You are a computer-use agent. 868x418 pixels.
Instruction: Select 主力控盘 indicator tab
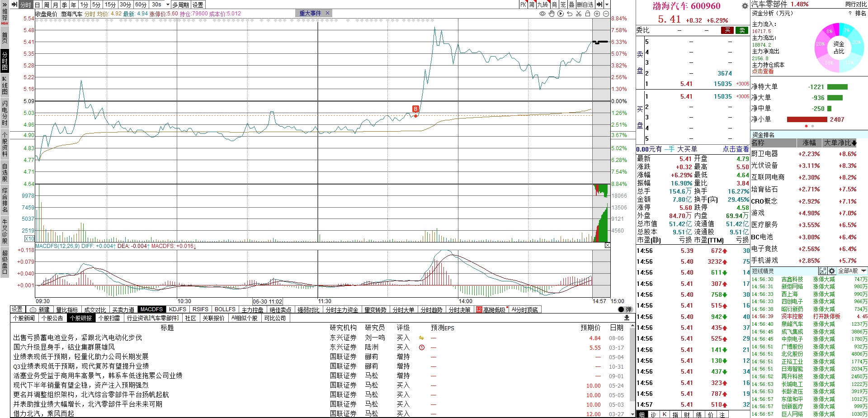252,309
